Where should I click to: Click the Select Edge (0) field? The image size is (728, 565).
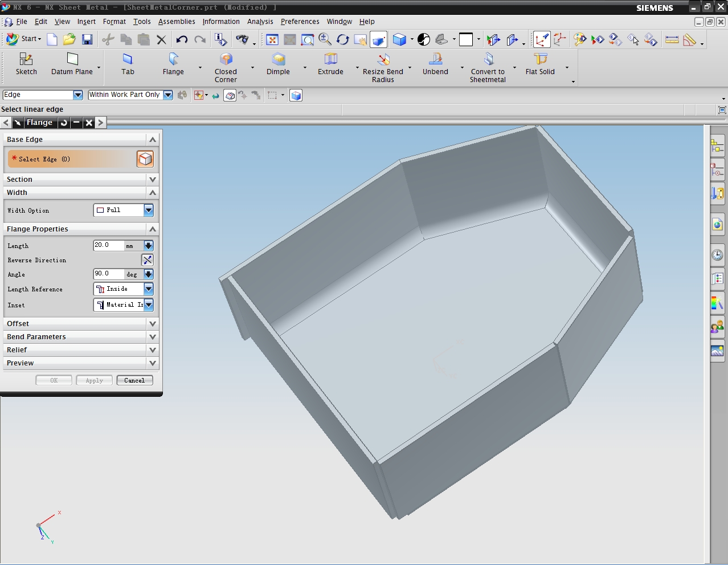pyautogui.click(x=72, y=159)
